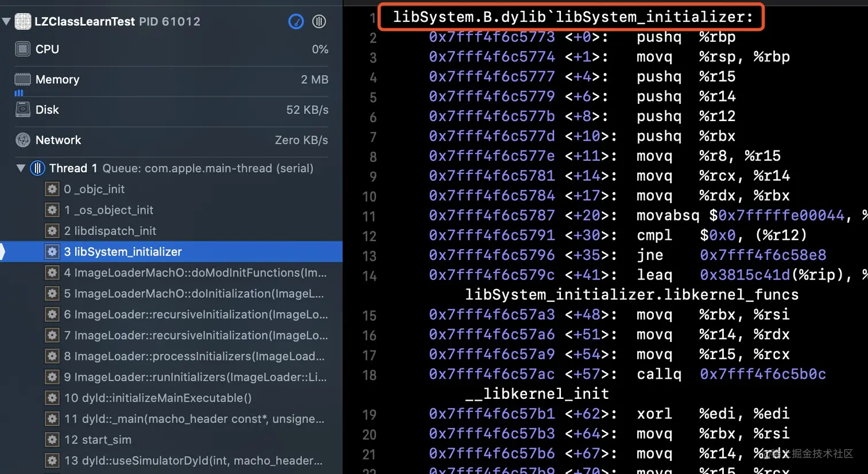Image resolution: width=868 pixels, height=474 pixels.
Task: Click address 0x7fff4f6c5773 in the disassembly
Action: (492, 37)
